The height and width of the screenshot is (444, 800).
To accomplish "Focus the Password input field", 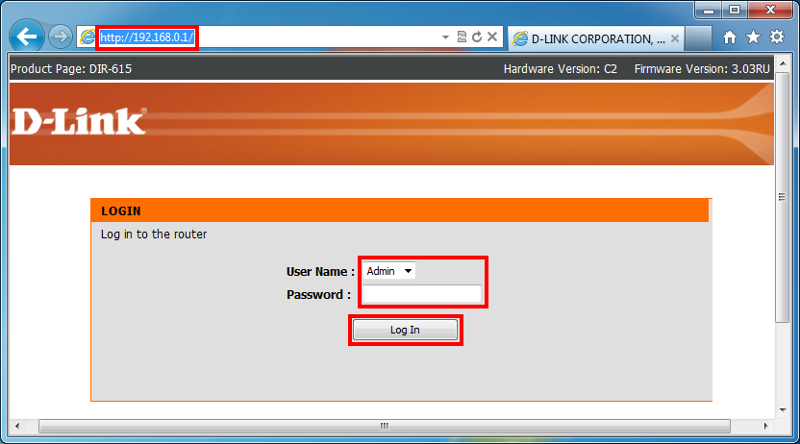I will [x=422, y=294].
